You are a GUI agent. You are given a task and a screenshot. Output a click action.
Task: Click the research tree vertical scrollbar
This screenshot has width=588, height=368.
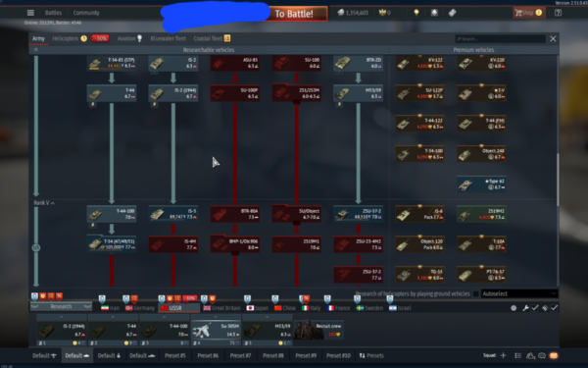click(558, 180)
